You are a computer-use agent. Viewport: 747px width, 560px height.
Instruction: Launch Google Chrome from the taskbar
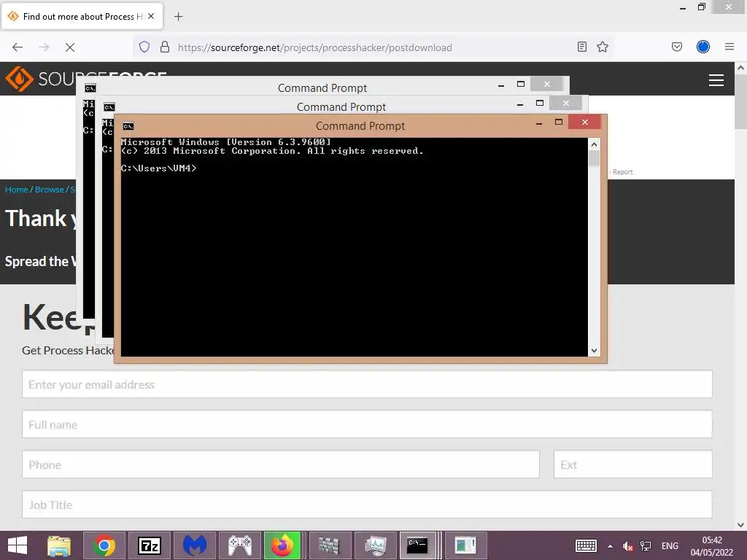pos(104,545)
